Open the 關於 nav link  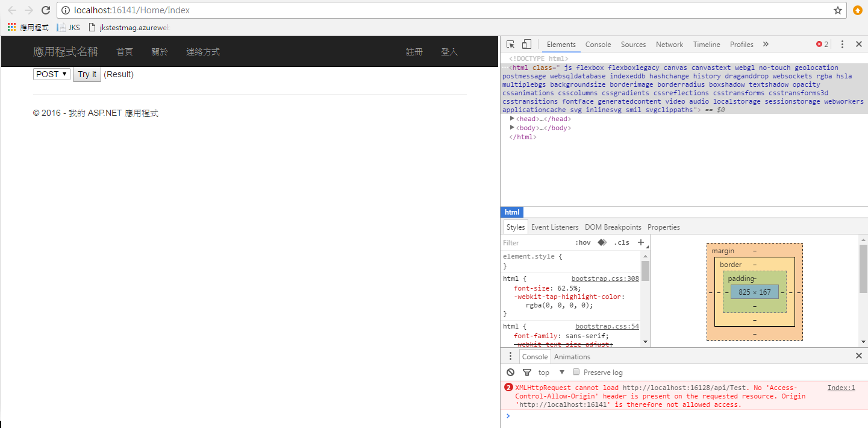pos(160,52)
